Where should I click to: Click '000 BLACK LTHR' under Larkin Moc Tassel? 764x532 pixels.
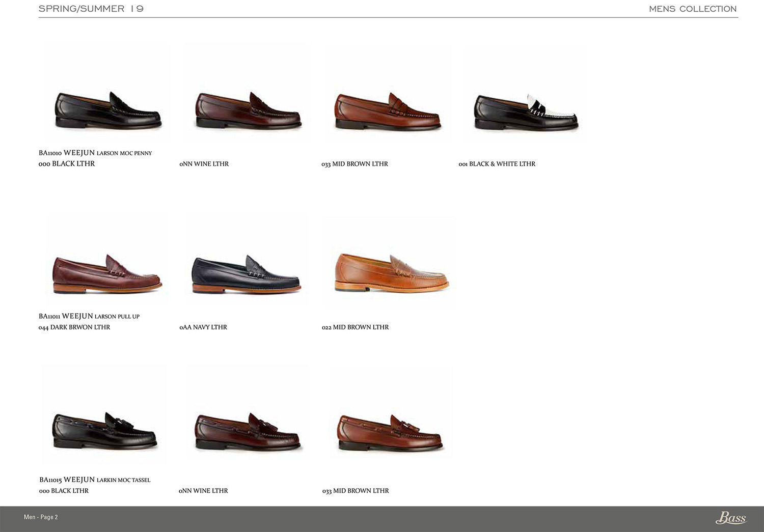(x=64, y=491)
